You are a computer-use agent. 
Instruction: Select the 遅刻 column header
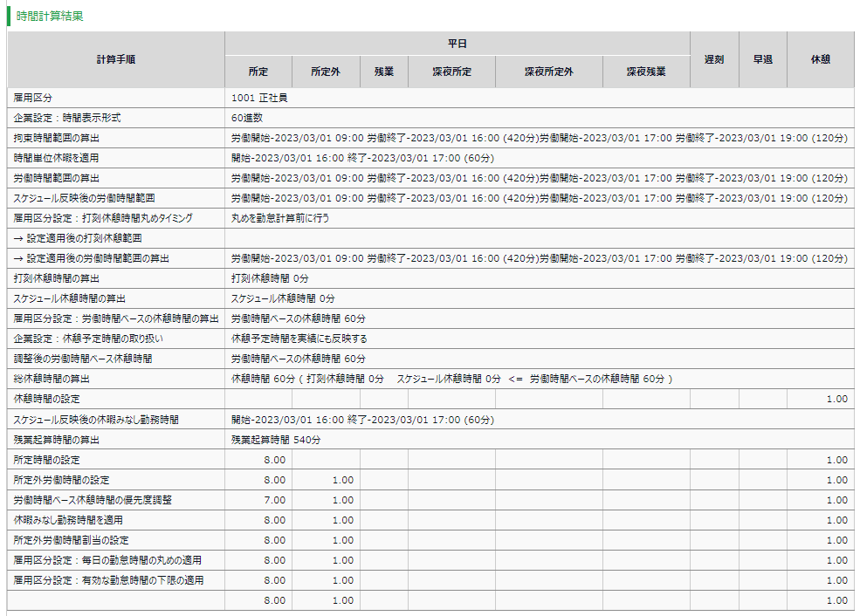[x=713, y=59]
